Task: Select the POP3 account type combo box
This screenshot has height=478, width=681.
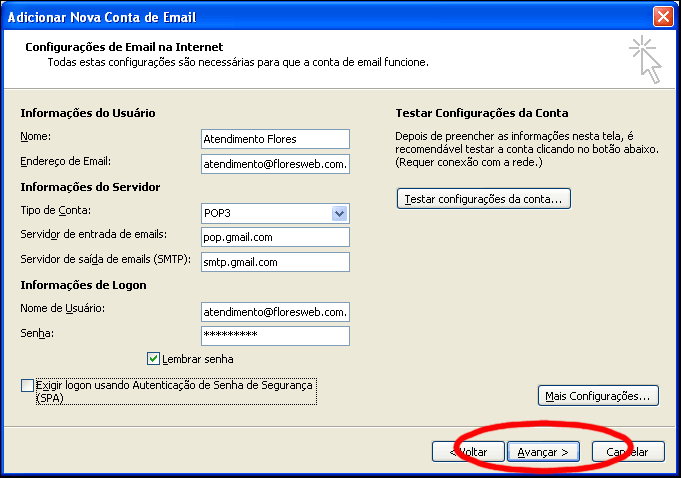Action: coord(275,213)
